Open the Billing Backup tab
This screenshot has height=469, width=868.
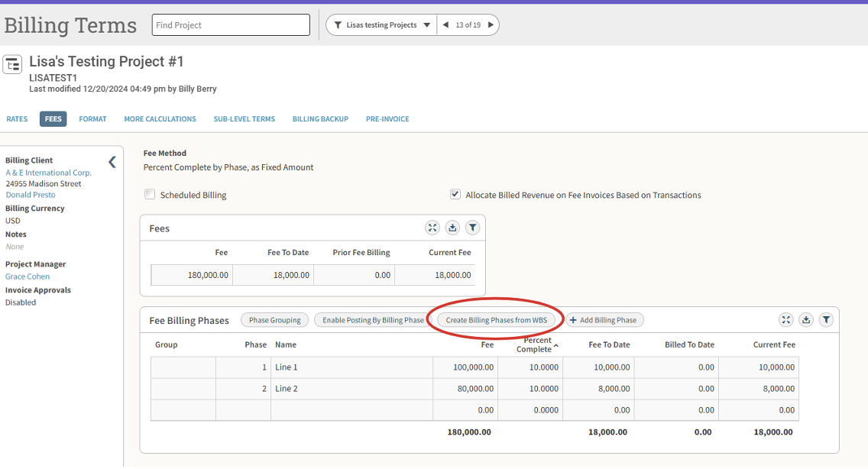[x=320, y=119]
